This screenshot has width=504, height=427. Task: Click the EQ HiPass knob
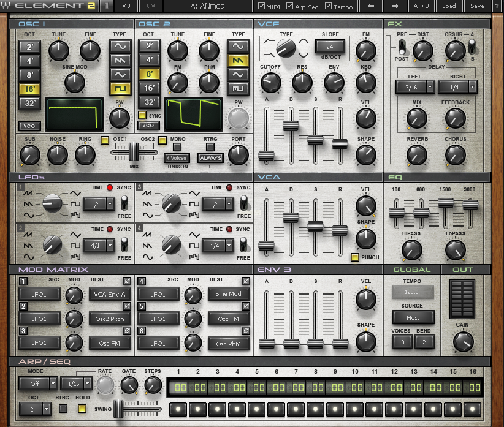click(412, 250)
